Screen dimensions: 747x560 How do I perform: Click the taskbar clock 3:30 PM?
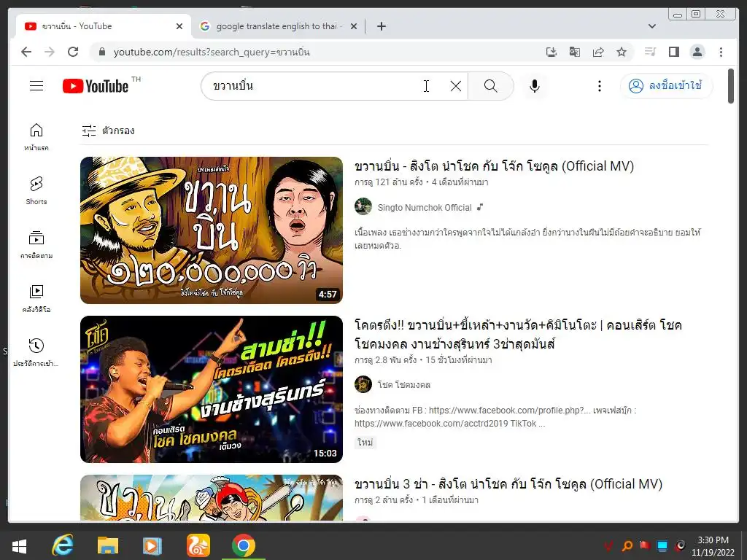click(713, 545)
